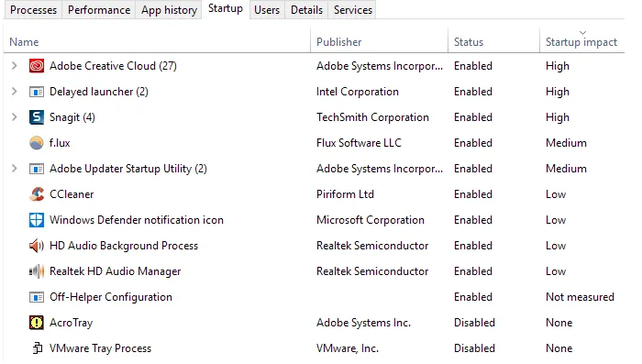Select the Startup tab

[x=226, y=8]
